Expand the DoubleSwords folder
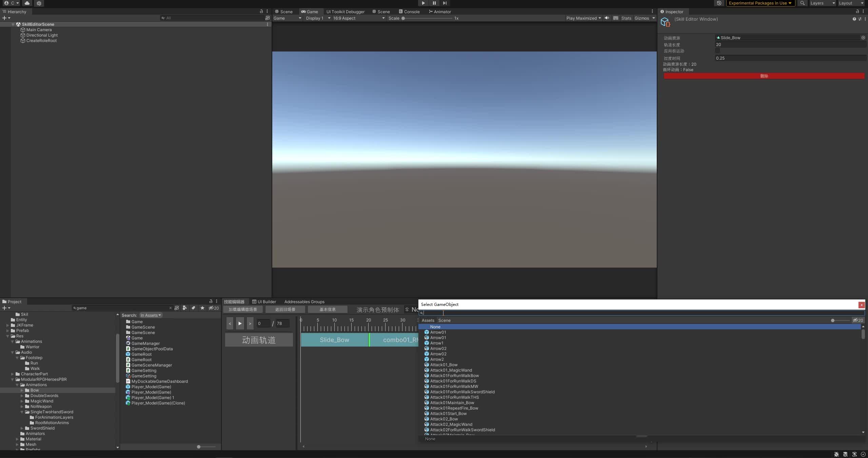Image resolution: width=868 pixels, height=458 pixels. (22, 396)
